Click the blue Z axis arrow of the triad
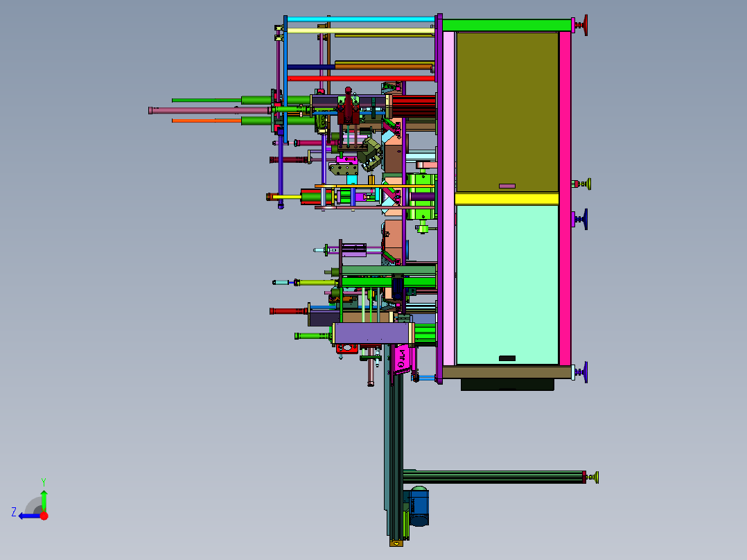 coord(28,516)
